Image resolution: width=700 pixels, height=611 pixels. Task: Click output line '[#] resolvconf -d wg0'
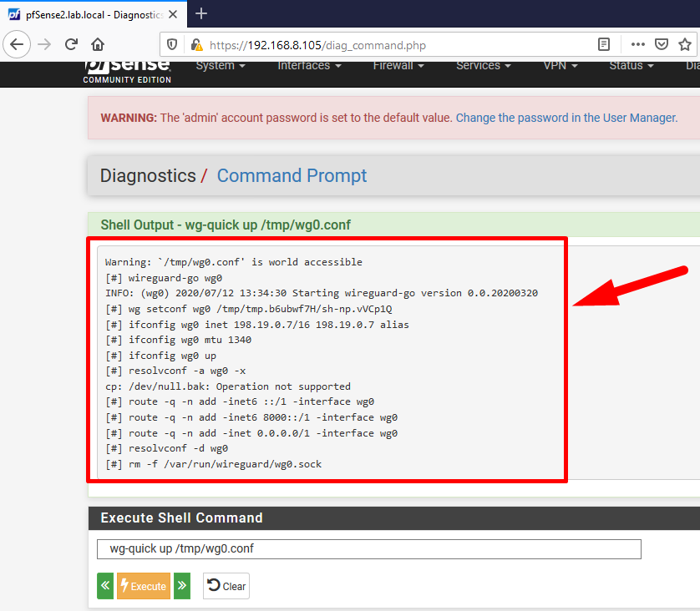pyautogui.click(x=166, y=449)
